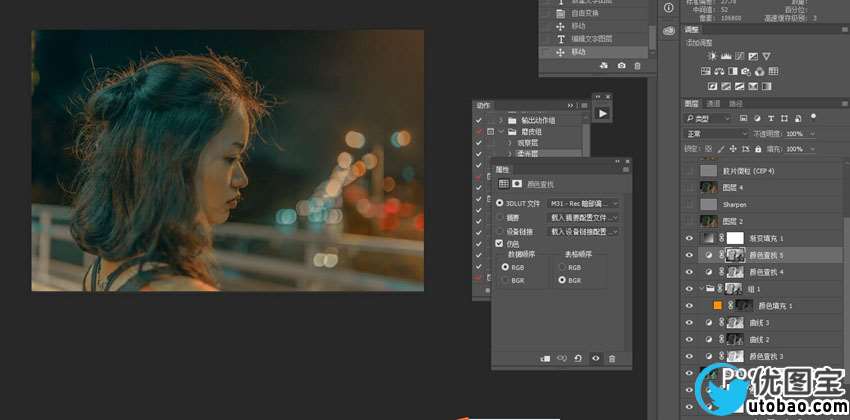Open the Abstract profile dropdown
Image resolution: width=850 pixels, height=420 pixels.
(x=583, y=217)
